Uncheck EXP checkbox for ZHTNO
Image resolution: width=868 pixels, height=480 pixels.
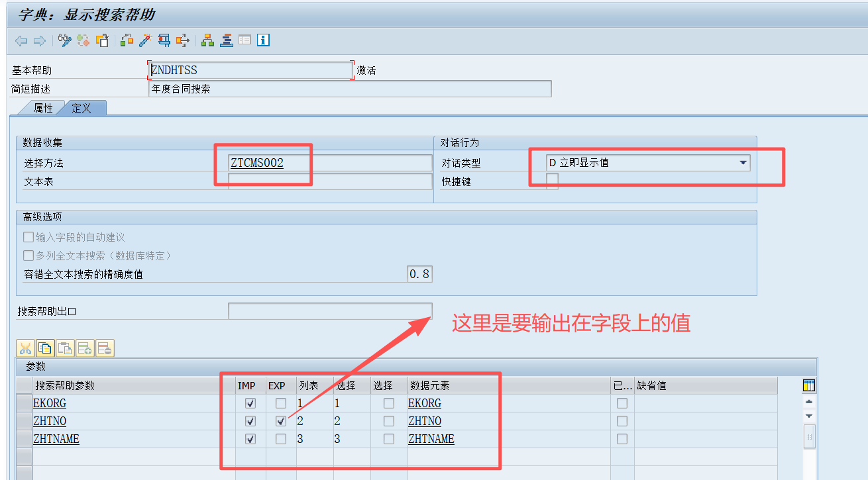pyautogui.click(x=281, y=421)
